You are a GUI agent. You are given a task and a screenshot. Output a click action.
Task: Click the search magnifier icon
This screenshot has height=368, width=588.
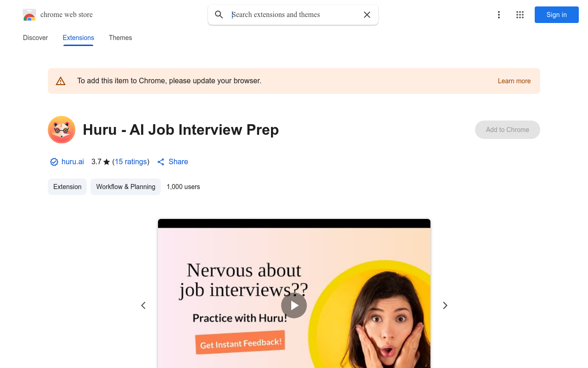click(x=219, y=15)
